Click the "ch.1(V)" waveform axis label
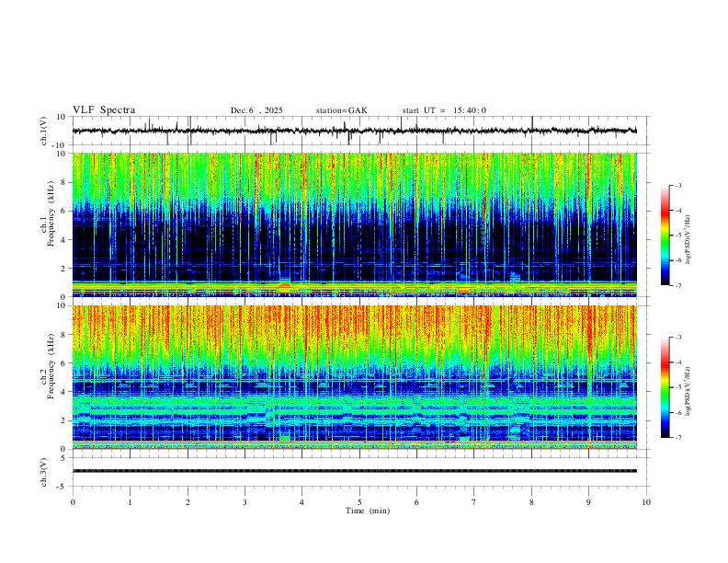The image size is (728, 563). tap(44, 131)
